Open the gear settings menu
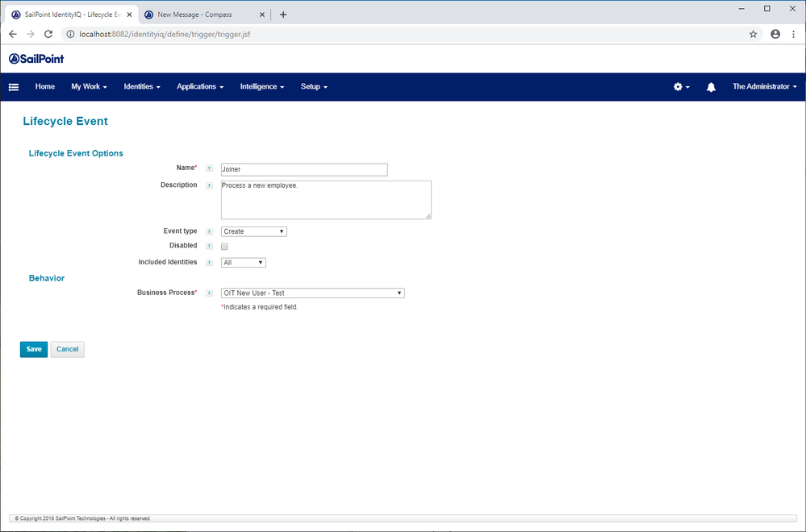This screenshot has height=532, width=806. [681, 87]
